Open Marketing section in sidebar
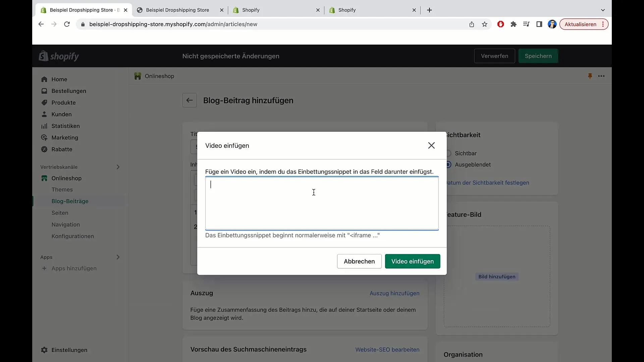The image size is (644, 362). pos(65,137)
